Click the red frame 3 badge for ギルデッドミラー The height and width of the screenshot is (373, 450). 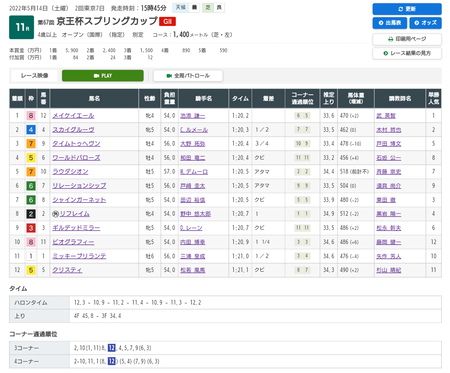coord(31,228)
